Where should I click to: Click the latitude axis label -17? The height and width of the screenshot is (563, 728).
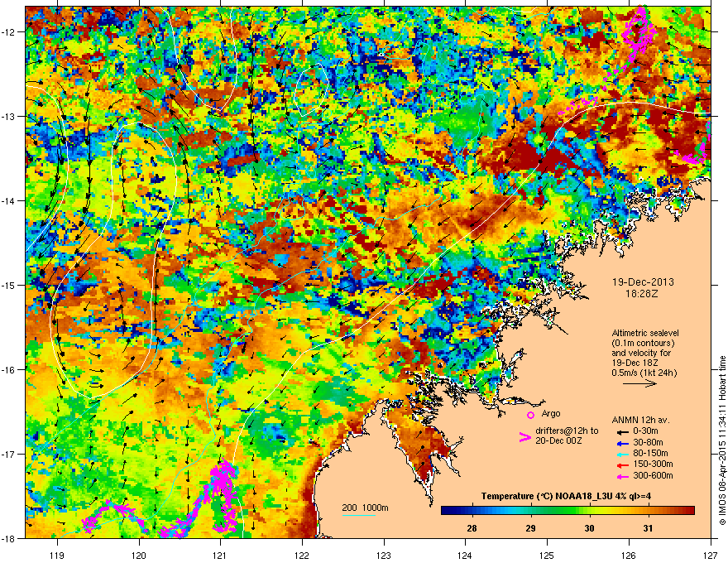pos(9,454)
